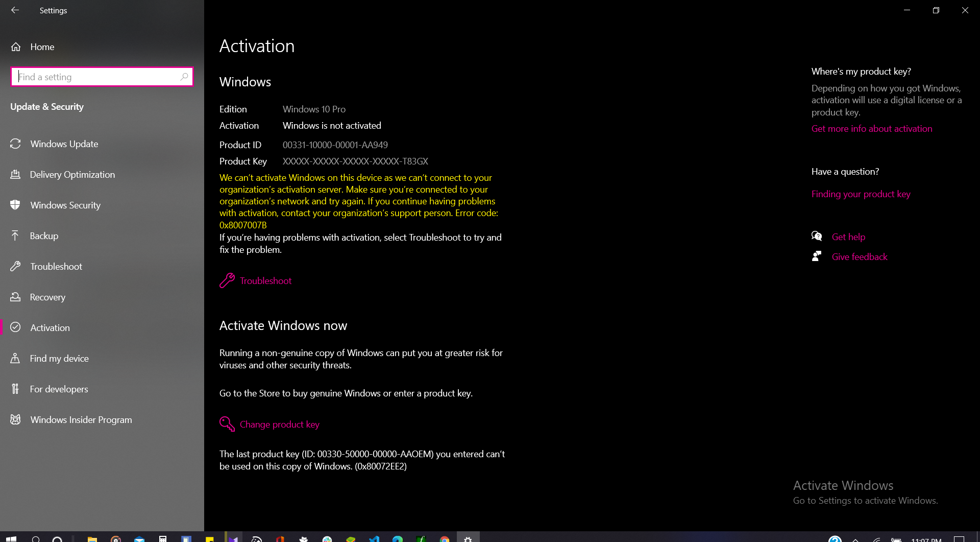980x542 pixels.
Task: Click the Get help link text
Action: pyautogui.click(x=848, y=237)
